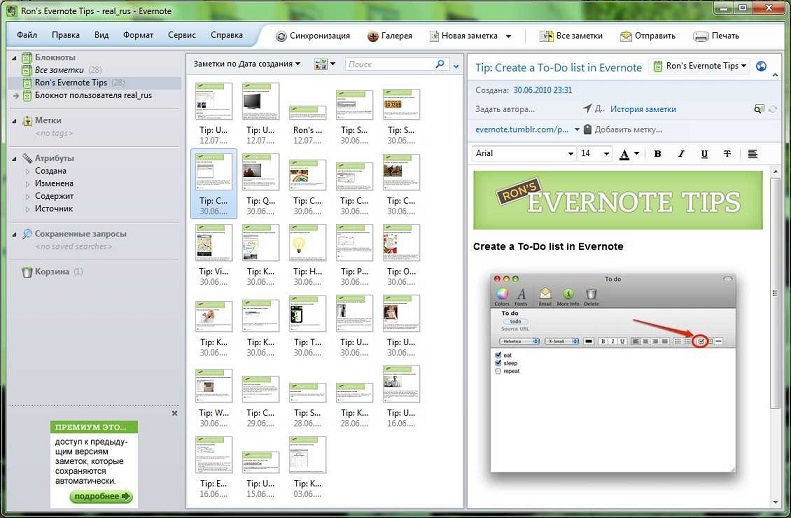Click the creation date 30.06.2010 23:31

click(x=543, y=90)
